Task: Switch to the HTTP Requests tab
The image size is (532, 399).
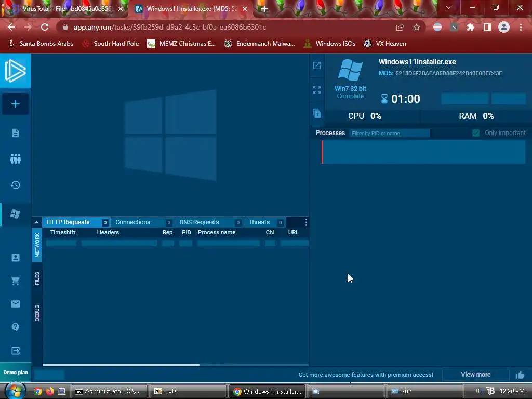Action: 76,222
